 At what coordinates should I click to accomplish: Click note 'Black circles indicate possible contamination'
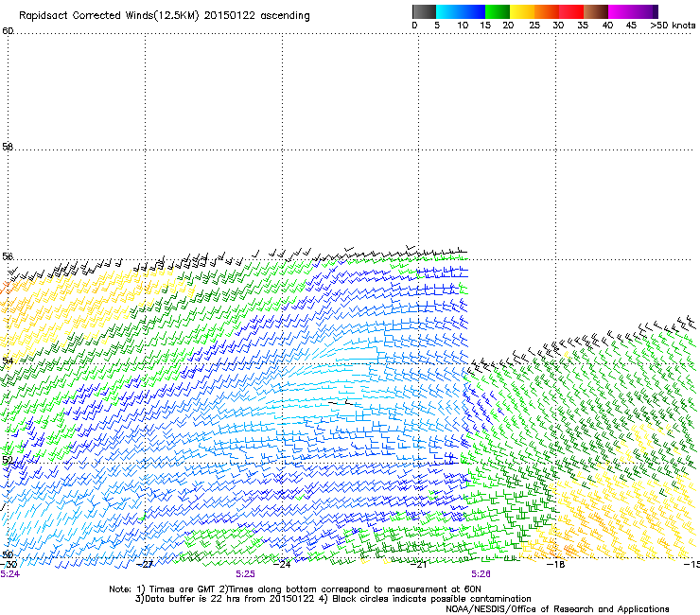431,599
